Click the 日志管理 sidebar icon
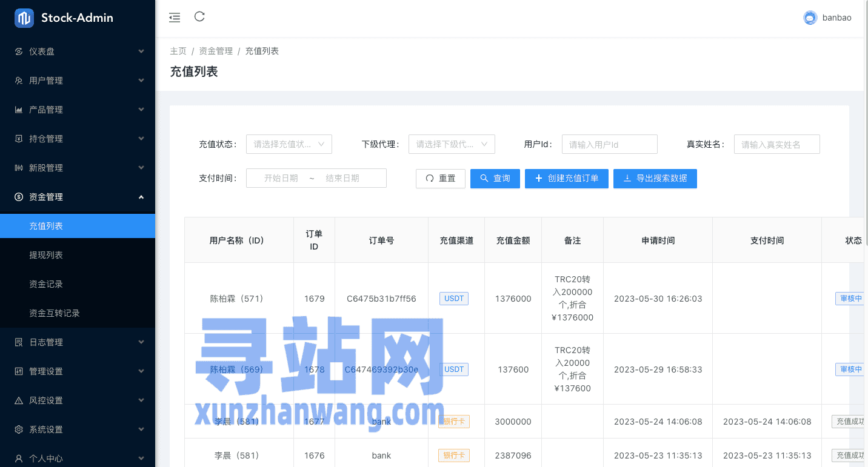Screen dimensions: 868x467 (19, 342)
